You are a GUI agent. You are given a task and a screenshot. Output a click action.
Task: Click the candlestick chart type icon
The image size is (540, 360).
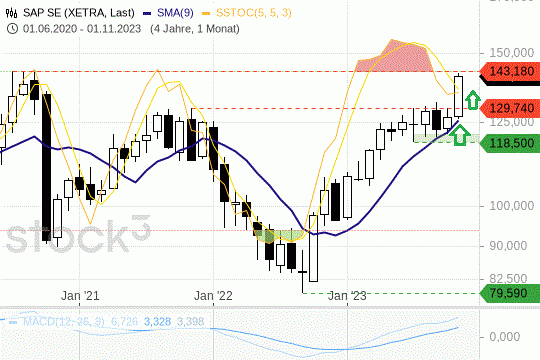[11, 13]
